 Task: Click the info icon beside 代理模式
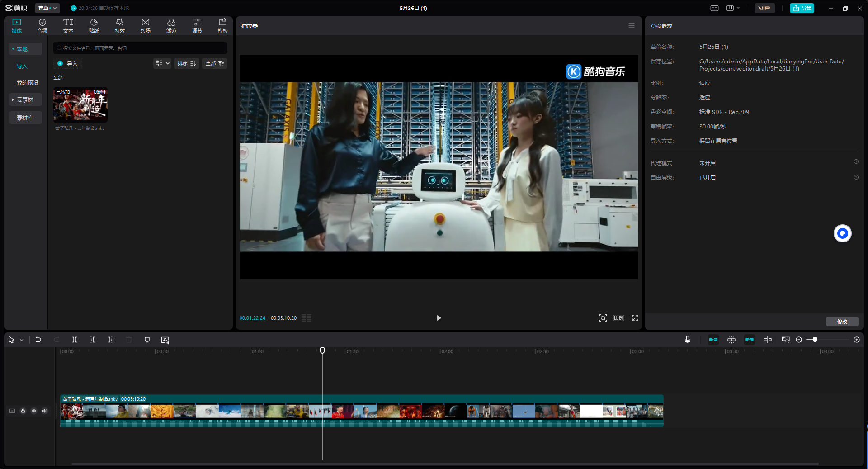tap(856, 161)
